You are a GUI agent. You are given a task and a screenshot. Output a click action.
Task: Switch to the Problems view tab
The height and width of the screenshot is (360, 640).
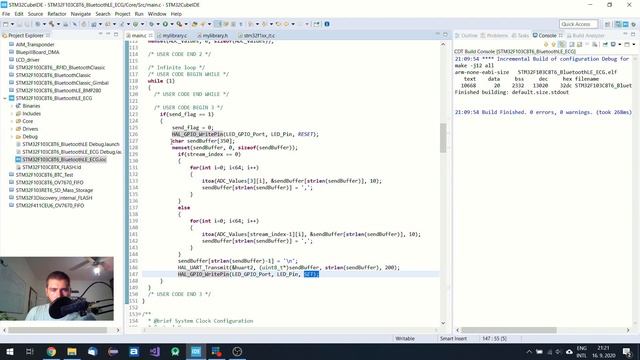[x=494, y=36]
